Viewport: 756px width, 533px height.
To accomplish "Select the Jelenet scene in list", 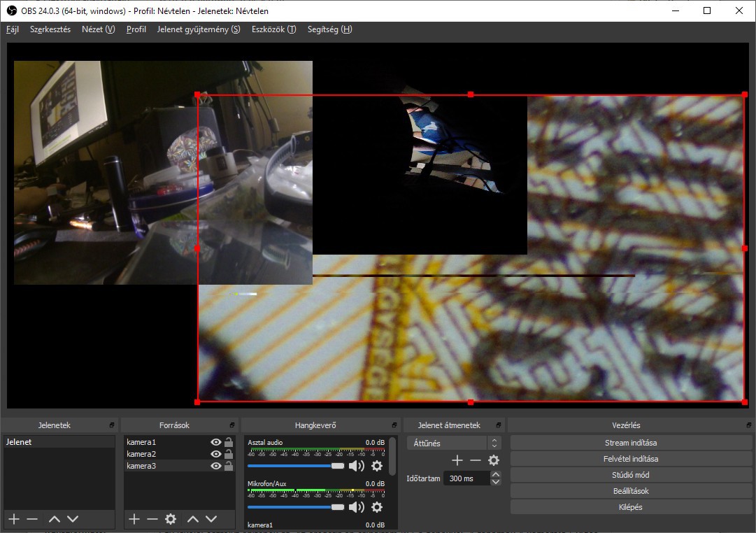I will click(x=59, y=442).
